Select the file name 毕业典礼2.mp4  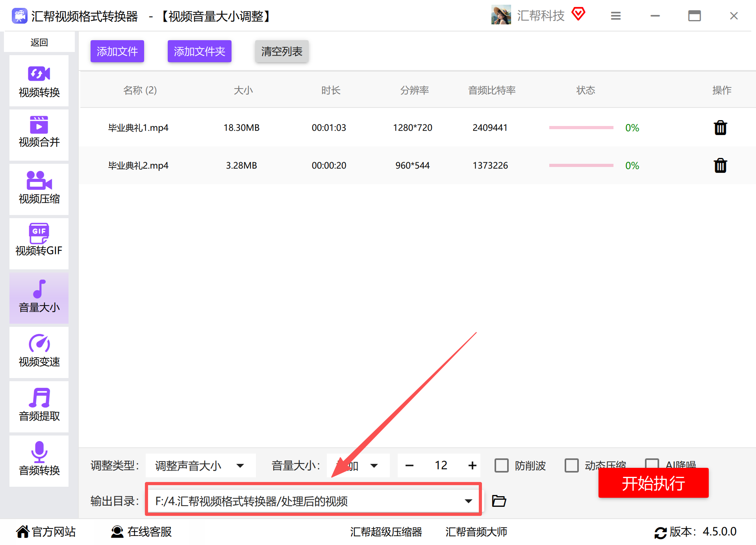(x=138, y=165)
